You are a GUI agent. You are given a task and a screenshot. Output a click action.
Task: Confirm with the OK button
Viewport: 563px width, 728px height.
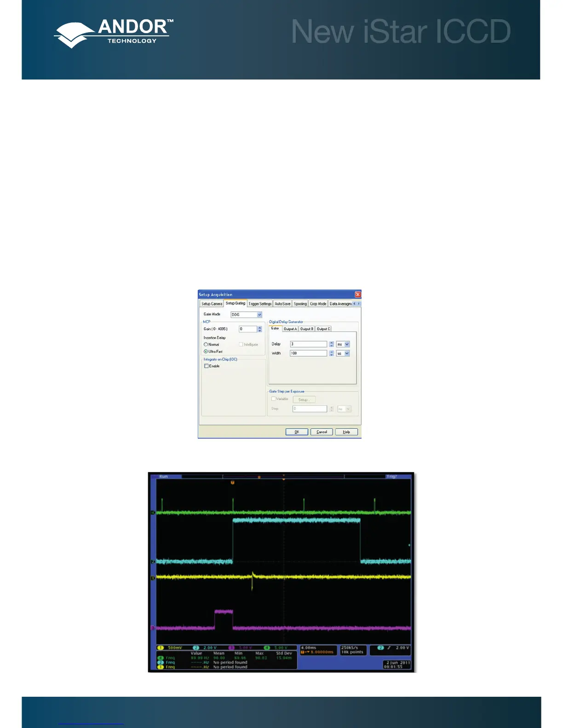(297, 432)
